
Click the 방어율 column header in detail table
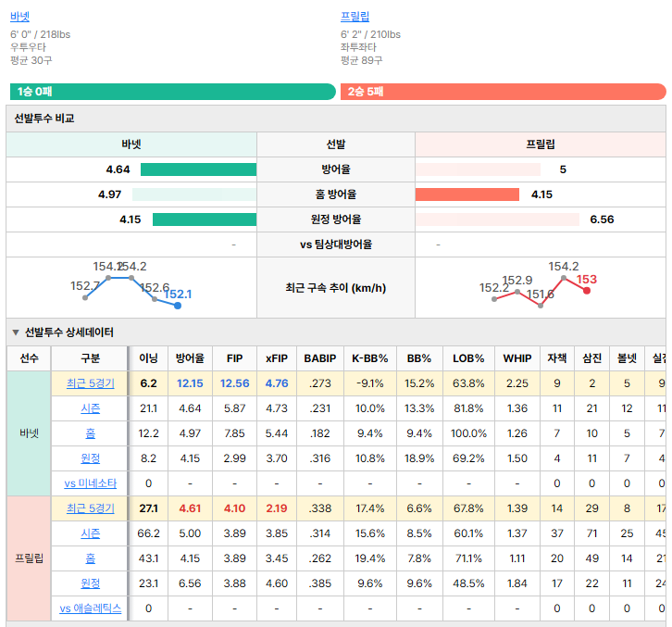pyautogui.click(x=190, y=358)
